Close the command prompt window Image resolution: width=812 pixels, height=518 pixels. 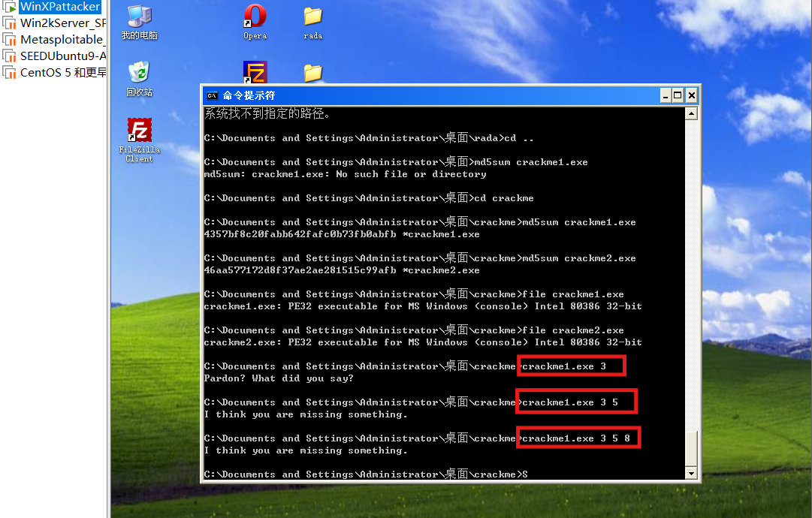(x=691, y=96)
